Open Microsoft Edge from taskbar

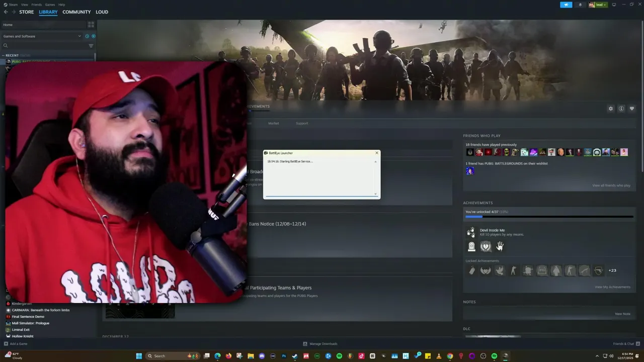pyautogui.click(x=217, y=356)
